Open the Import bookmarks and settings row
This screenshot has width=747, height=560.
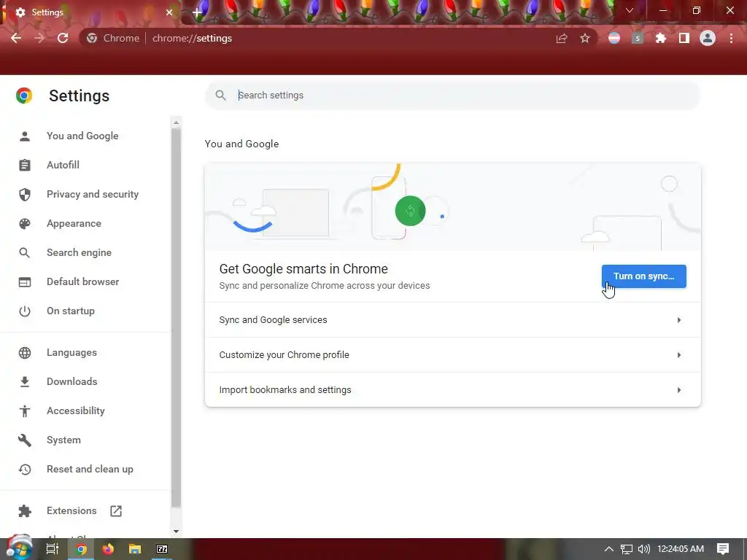point(452,389)
